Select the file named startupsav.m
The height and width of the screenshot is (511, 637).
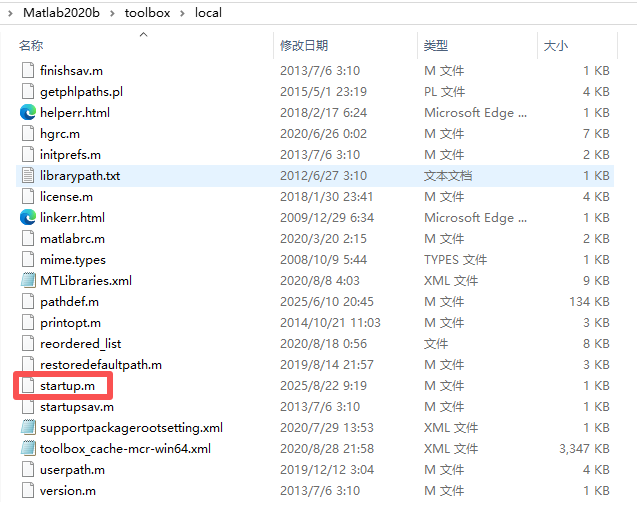77,407
